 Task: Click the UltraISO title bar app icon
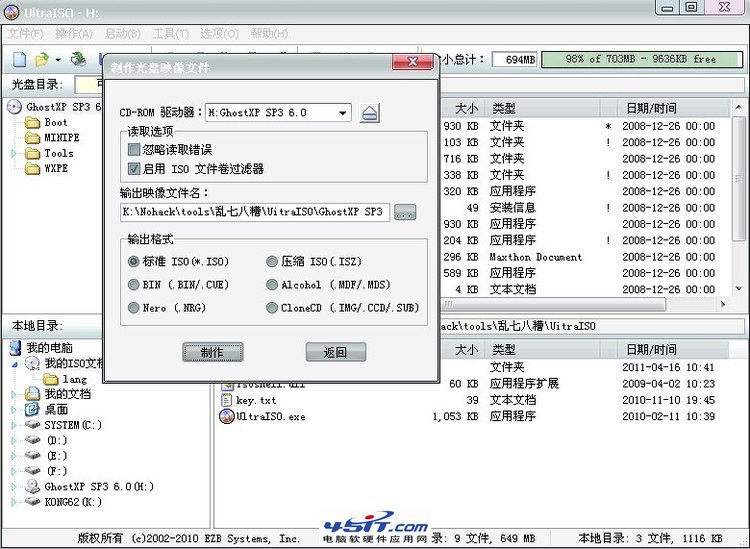(11, 12)
